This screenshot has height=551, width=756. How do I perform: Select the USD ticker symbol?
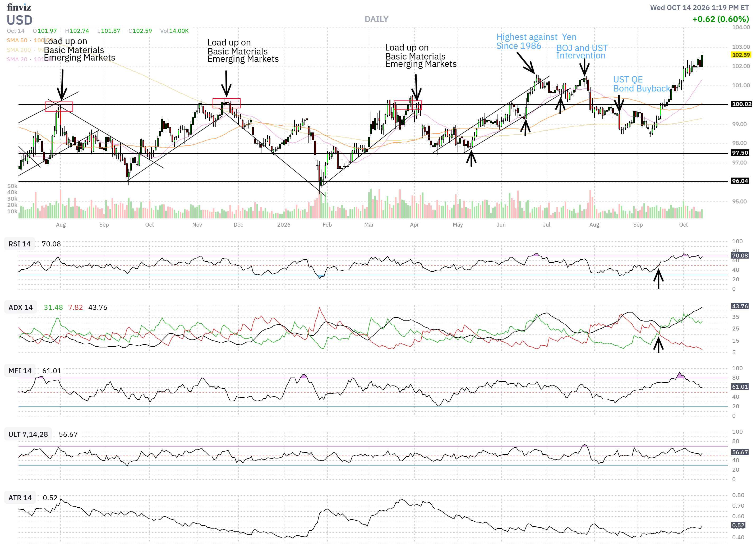point(20,20)
